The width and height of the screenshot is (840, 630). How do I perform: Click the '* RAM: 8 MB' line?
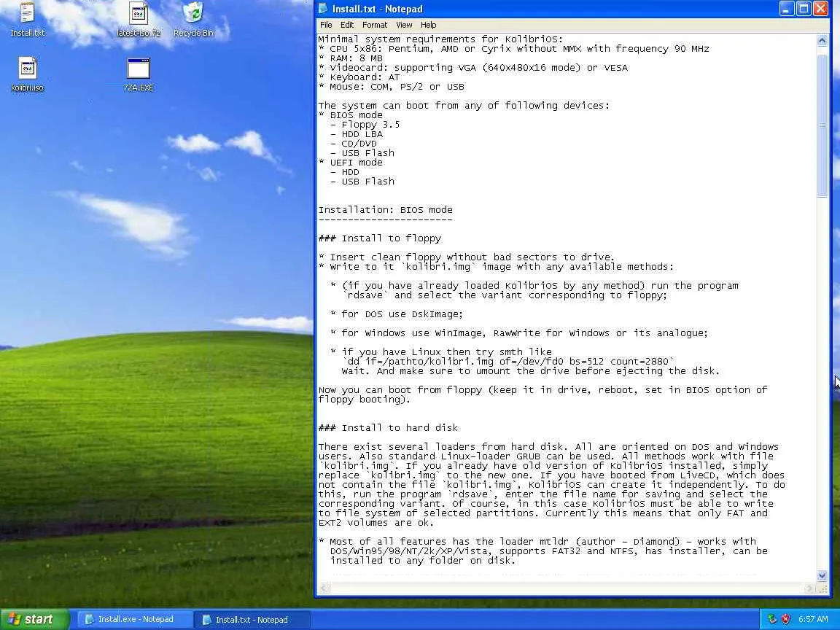(351, 58)
